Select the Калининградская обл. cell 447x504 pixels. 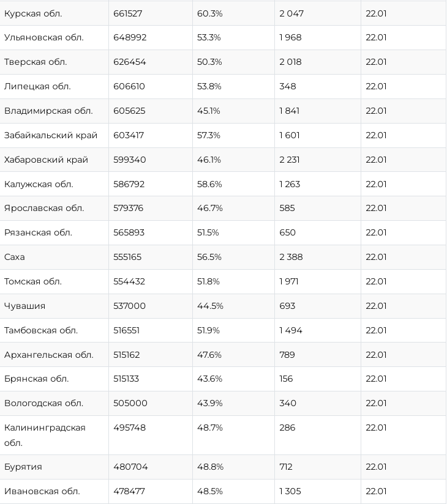45,435
